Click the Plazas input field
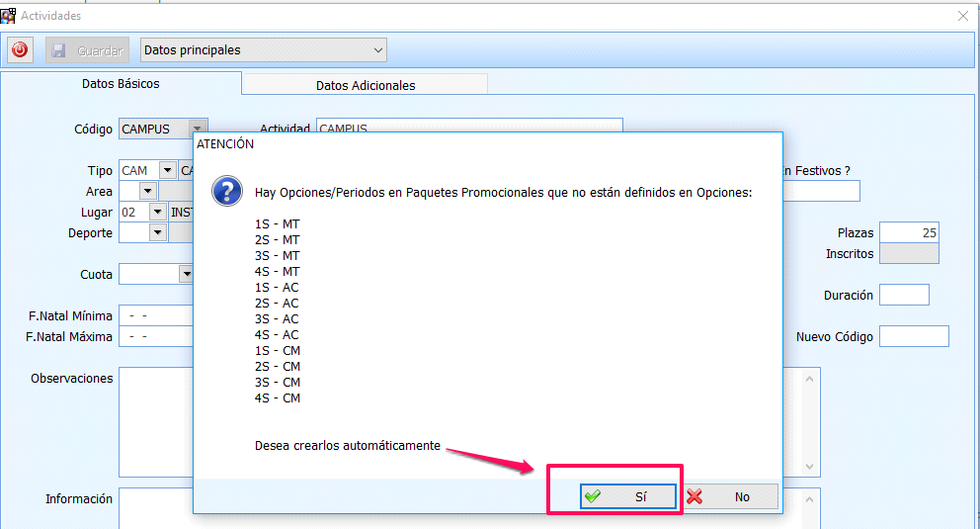This screenshot has height=529, width=980. click(x=908, y=233)
